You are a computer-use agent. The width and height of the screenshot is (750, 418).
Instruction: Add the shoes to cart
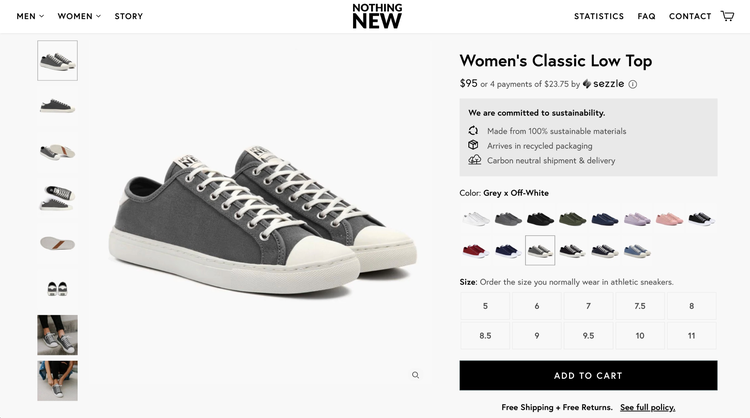588,375
